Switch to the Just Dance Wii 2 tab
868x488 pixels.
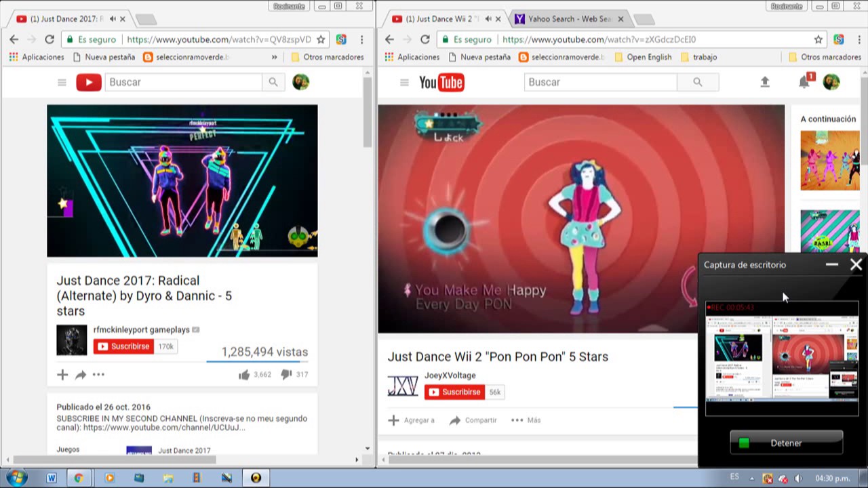441,19
